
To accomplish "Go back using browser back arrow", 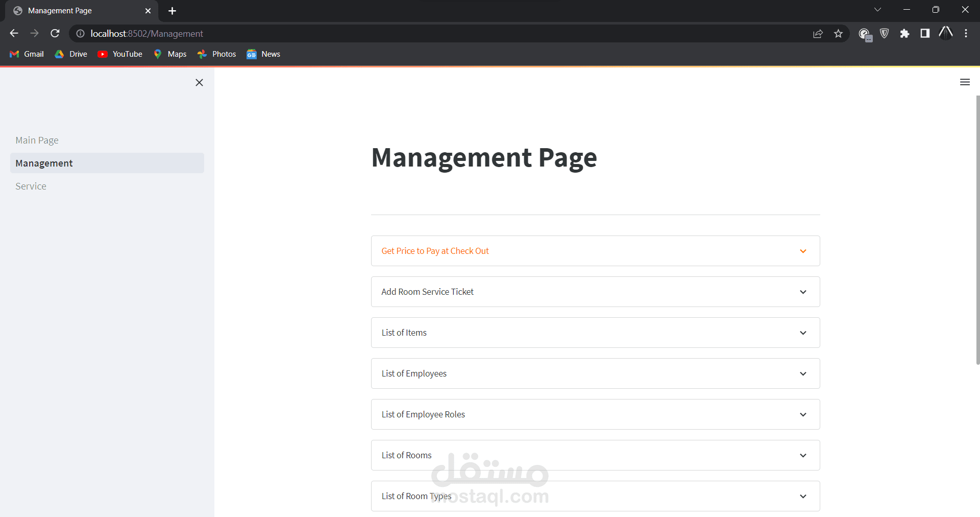I will tap(14, 33).
